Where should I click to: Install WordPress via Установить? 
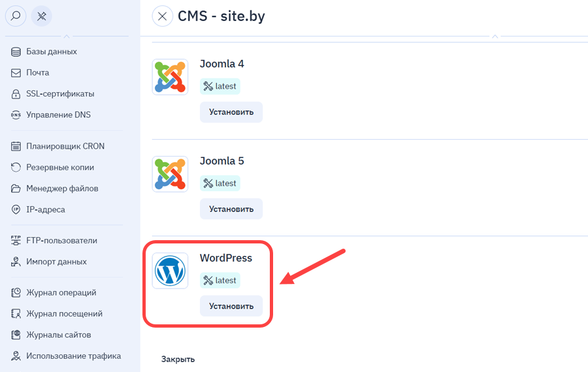[x=231, y=306]
